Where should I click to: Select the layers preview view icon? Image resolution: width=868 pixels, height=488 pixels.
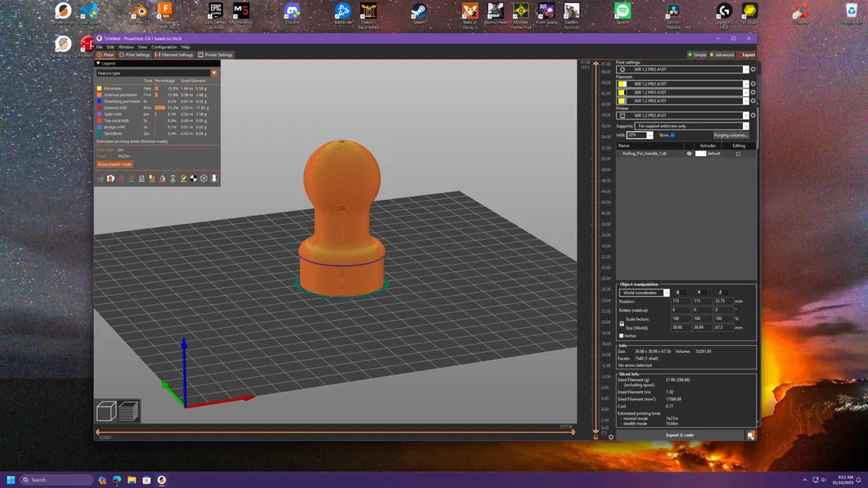(128, 411)
